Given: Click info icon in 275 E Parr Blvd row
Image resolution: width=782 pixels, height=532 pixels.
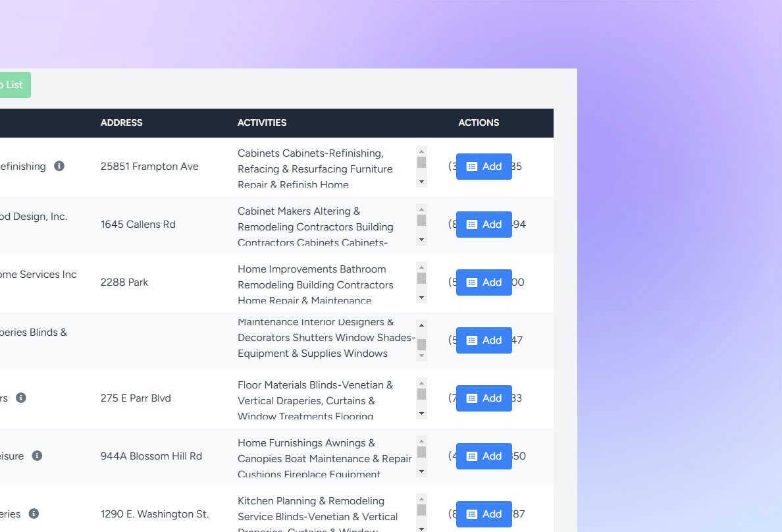Looking at the screenshot, I should point(21,398).
